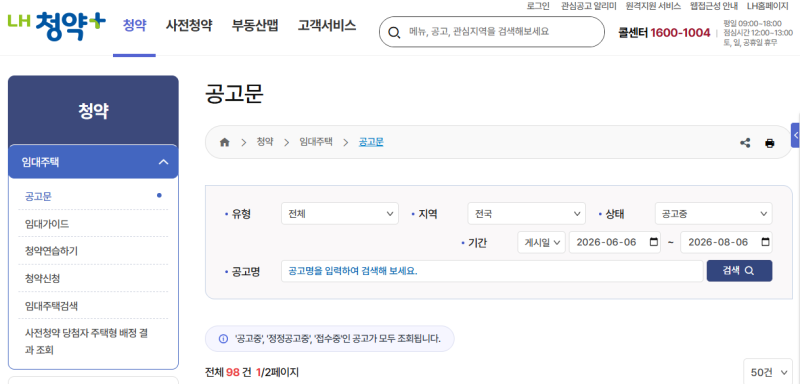
Task: Open the 부동산맵 top menu
Action: 255,25
